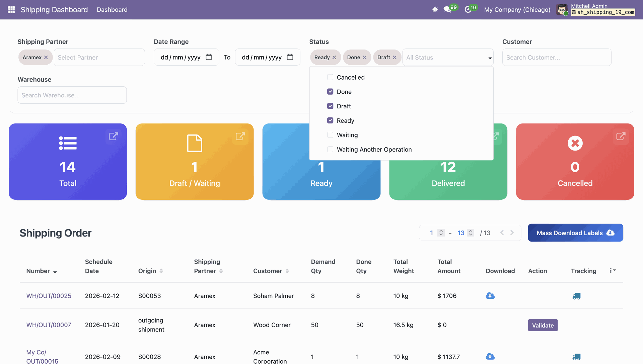Check the Cancelled status checkbox
The image size is (643, 364).
pyautogui.click(x=330, y=77)
